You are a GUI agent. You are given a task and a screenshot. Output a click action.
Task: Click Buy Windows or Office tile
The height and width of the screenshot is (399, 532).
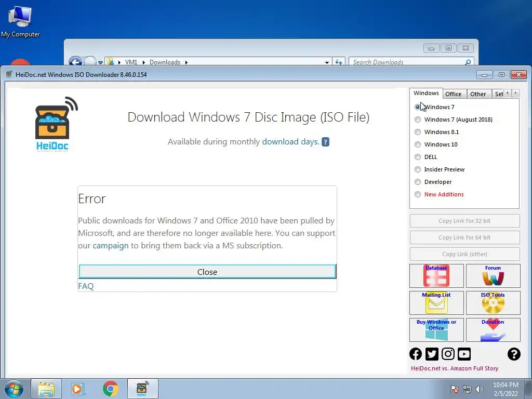pyautogui.click(x=436, y=330)
